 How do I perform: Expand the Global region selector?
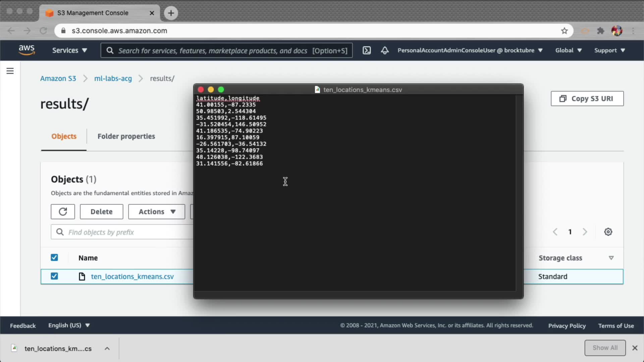click(x=568, y=50)
